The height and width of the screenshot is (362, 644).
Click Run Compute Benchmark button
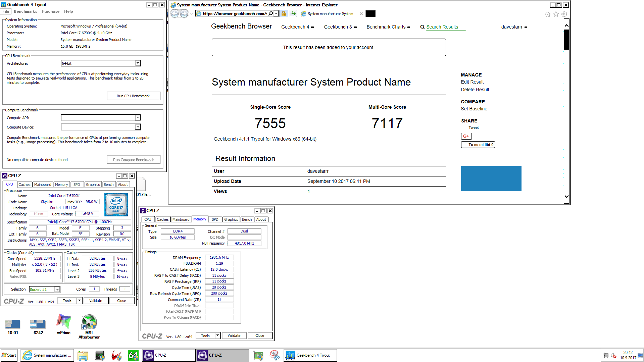click(133, 160)
